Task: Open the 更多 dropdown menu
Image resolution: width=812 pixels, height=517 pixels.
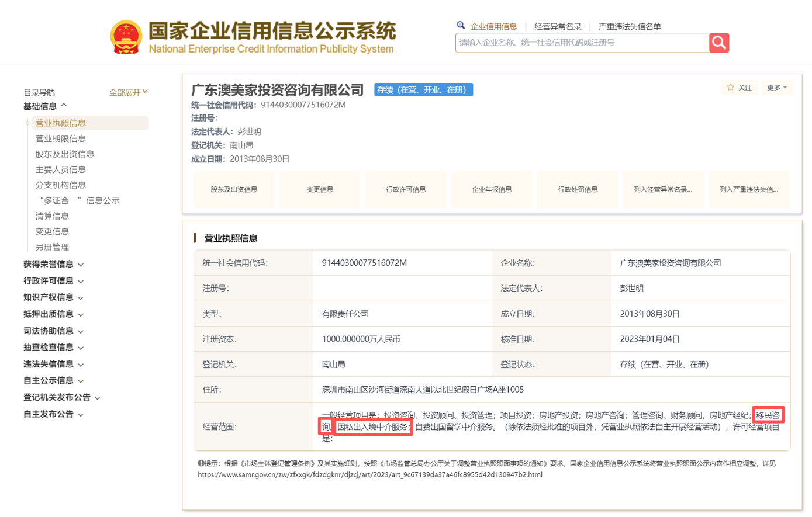Action: tap(777, 88)
